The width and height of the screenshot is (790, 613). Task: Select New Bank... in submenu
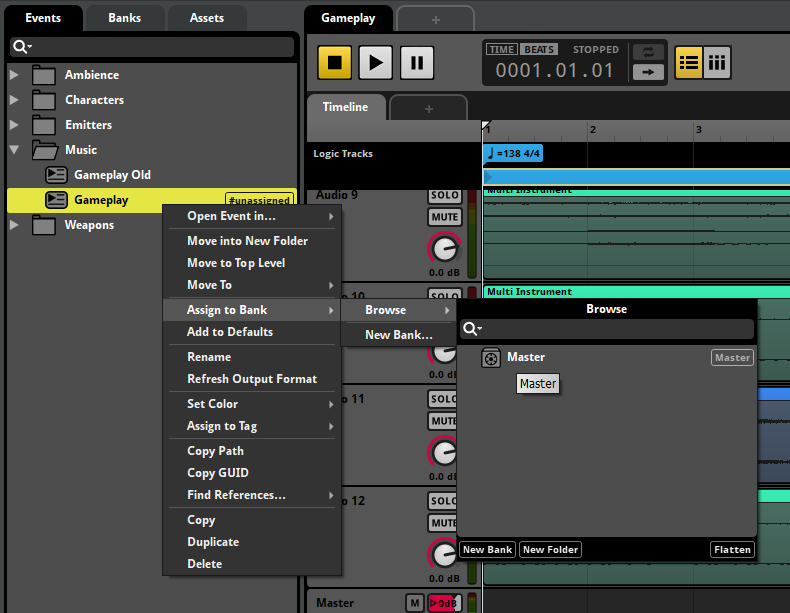[x=399, y=335]
